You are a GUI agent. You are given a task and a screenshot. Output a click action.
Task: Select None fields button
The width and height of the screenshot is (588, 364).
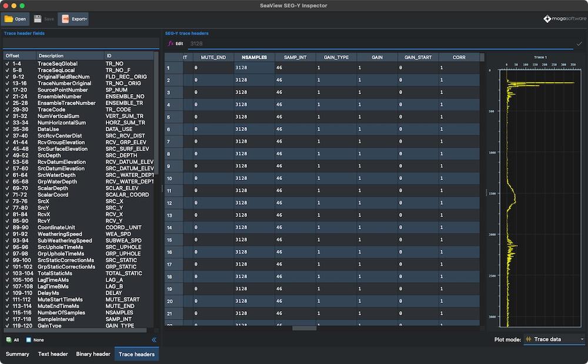click(35, 340)
